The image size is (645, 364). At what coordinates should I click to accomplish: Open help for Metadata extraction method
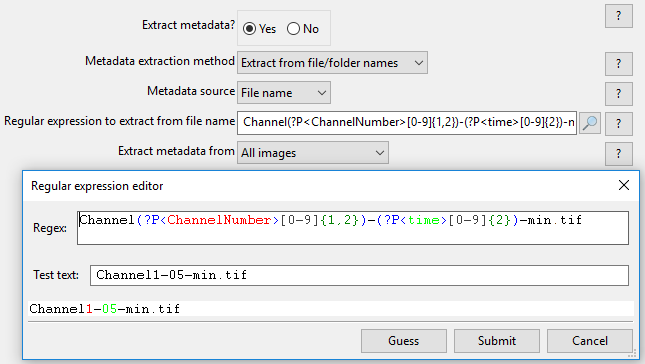(619, 64)
